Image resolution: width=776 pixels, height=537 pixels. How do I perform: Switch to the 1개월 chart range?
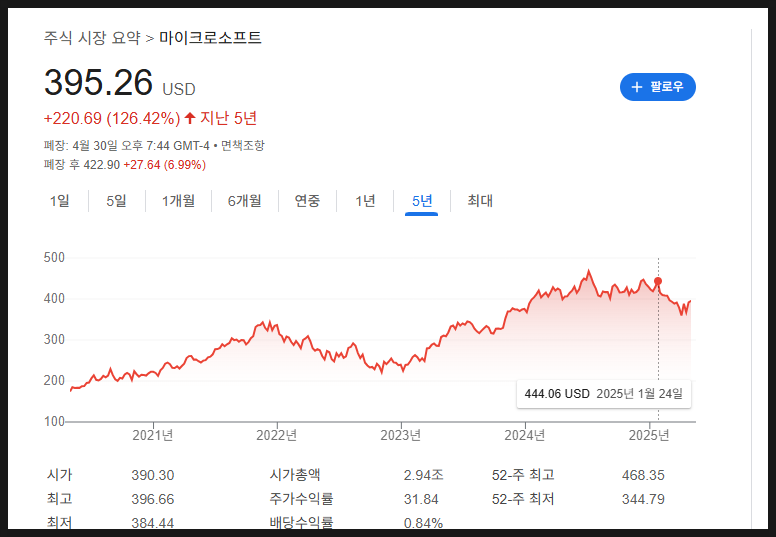(x=178, y=201)
